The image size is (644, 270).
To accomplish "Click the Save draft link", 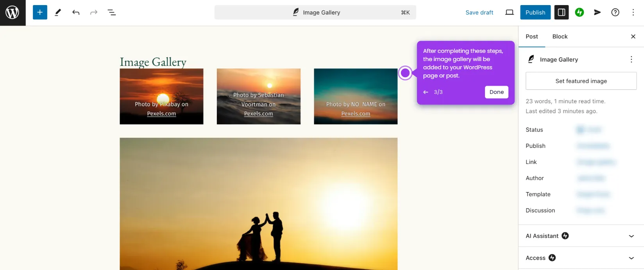I will [479, 13].
